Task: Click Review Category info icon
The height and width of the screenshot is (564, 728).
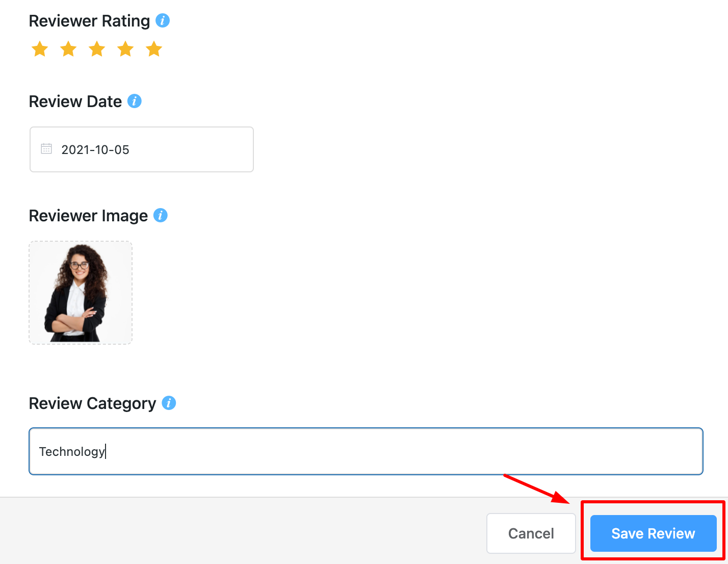Action: tap(169, 403)
